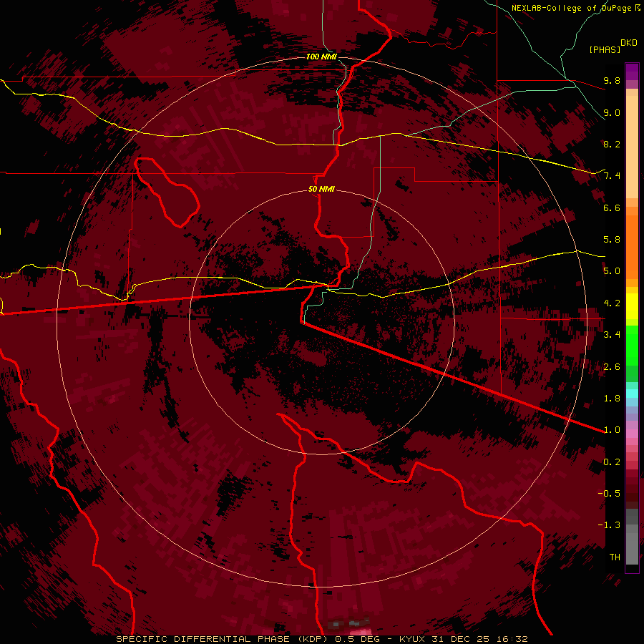
Task: Click the TH threshold label
Action: click(615, 557)
